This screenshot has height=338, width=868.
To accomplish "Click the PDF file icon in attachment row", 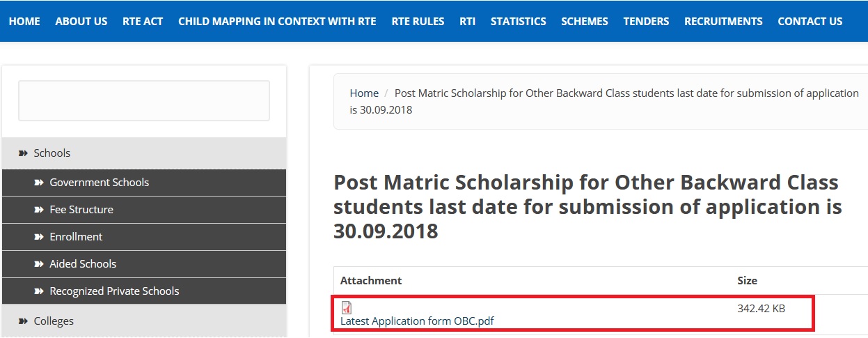I will click(x=347, y=307).
